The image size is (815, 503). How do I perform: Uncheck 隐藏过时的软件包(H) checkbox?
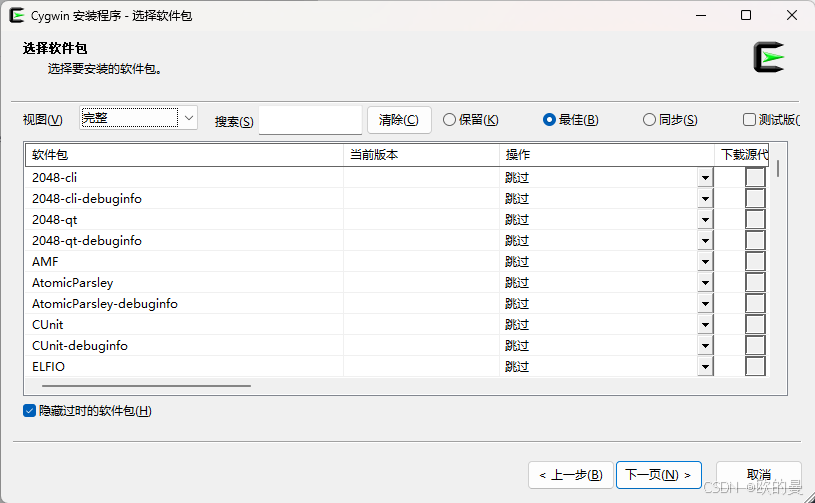pyautogui.click(x=29, y=411)
